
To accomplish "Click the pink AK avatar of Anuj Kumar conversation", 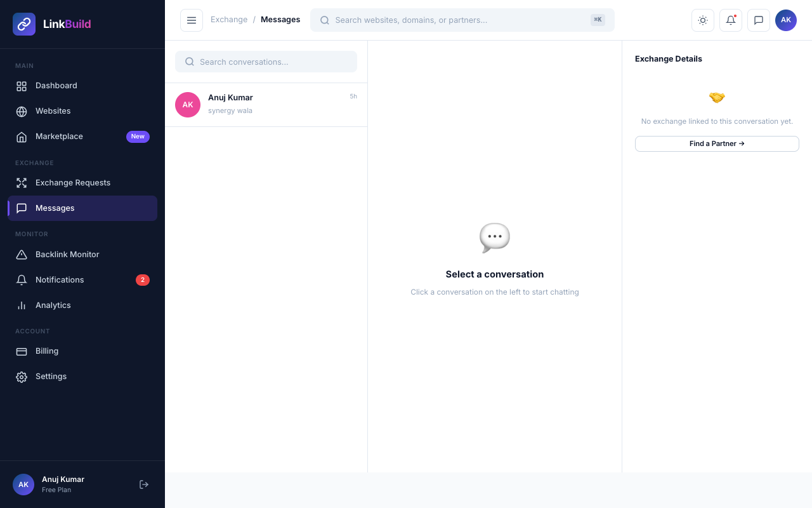I will 188,105.
